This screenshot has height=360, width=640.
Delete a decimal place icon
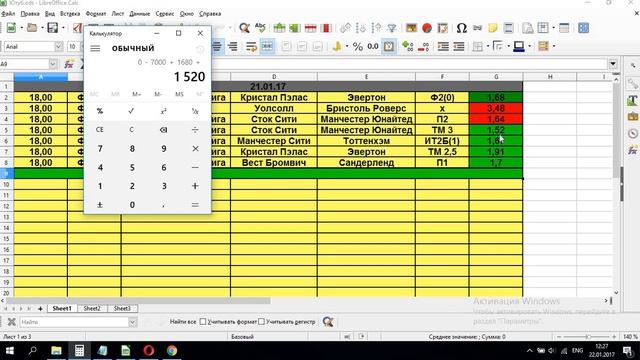[x=423, y=47]
